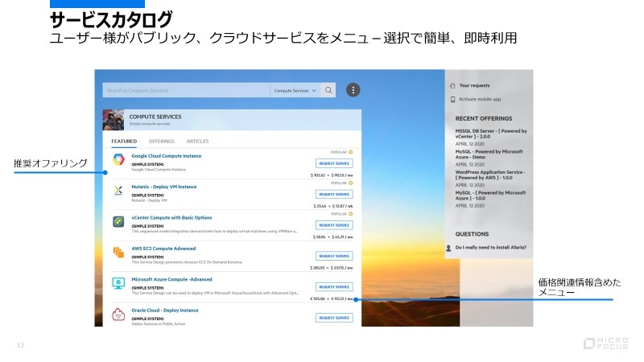Open MSSQL DB Server recent offering
Viewport: 644px width, 362px height.
[491, 134]
